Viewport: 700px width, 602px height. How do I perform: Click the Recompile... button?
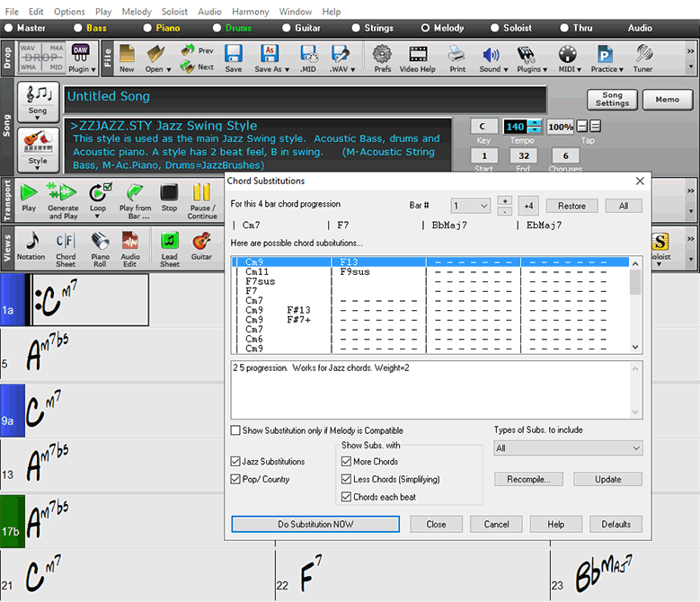pyautogui.click(x=528, y=479)
